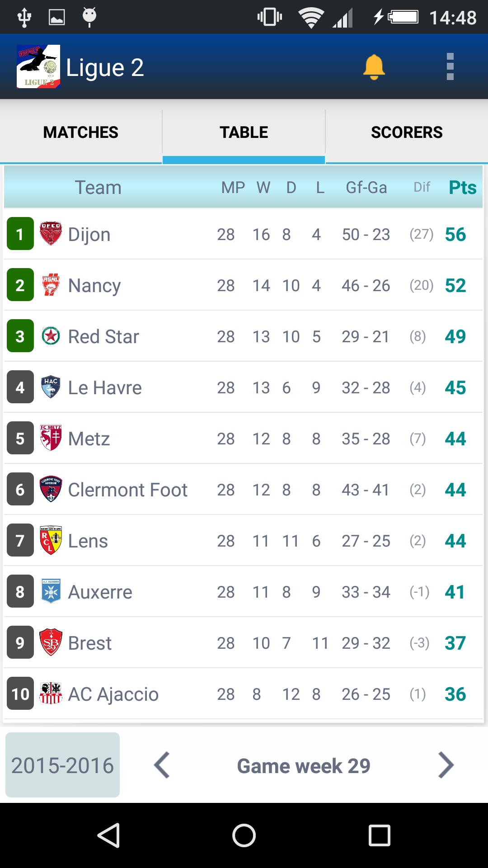
Task: Open the overflow menu
Action: coord(450,66)
